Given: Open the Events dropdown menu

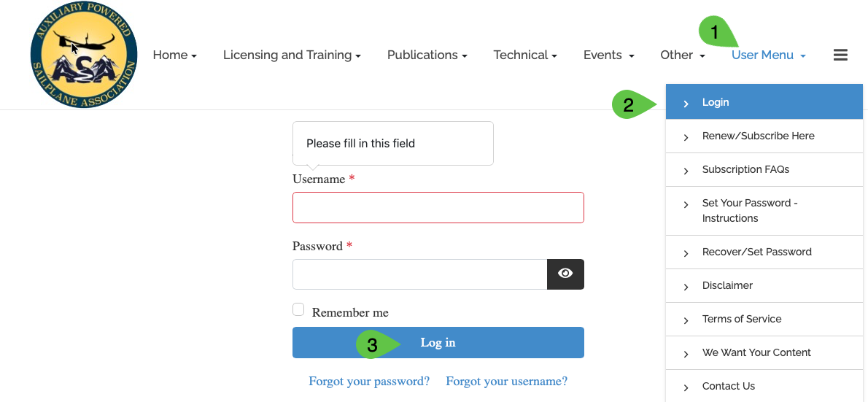Looking at the screenshot, I should pyautogui.click(x=608, y=55).
